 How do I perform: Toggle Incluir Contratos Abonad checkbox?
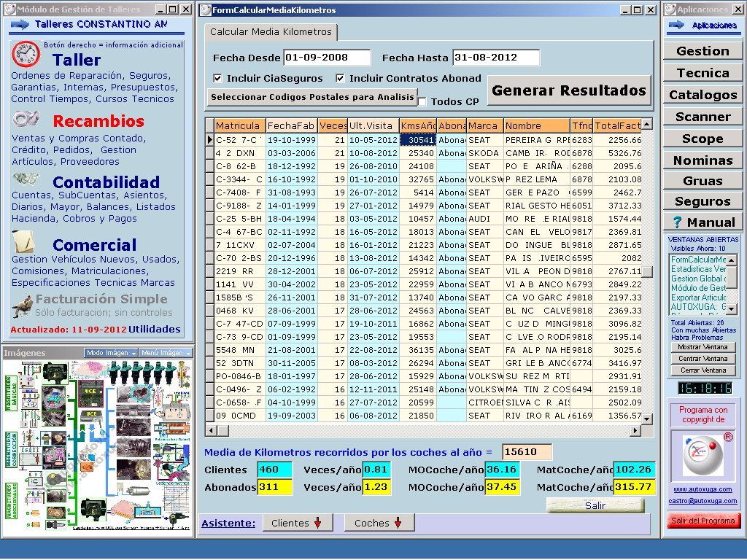[340, 78]
